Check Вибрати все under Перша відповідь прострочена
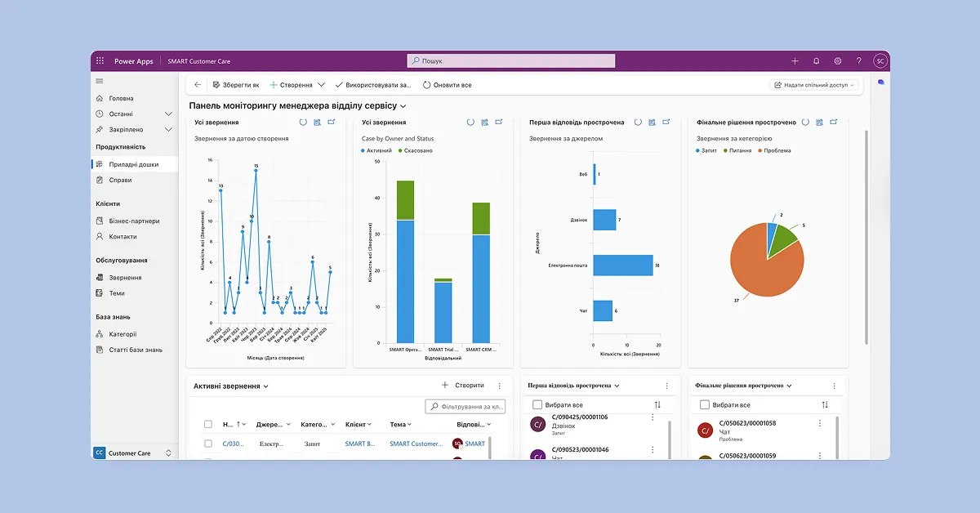Viewport: 980px width, 513px height. [537, 404]
